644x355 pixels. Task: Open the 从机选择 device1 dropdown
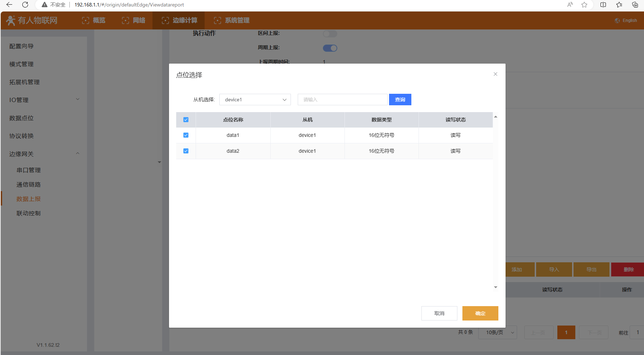click(x=255, y=100)
